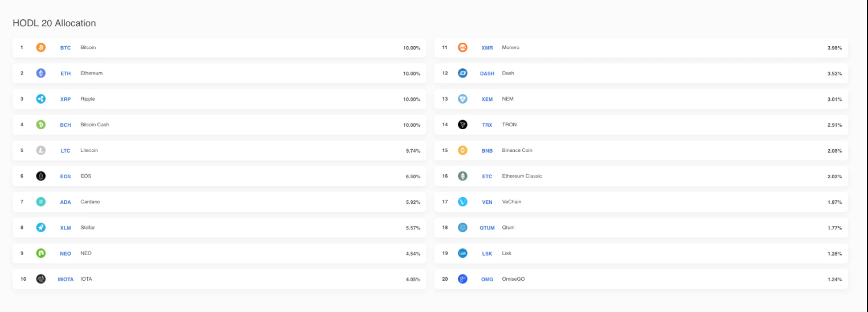Screen dimensions: 868x312
Task: Click the VeChain coin icon
Action: [x=462, y=202]
